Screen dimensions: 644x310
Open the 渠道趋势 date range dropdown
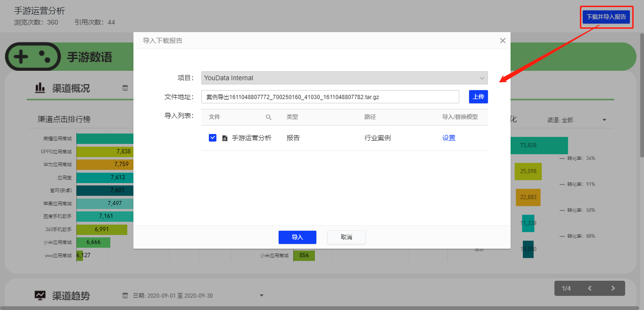[x=262, y=296]
